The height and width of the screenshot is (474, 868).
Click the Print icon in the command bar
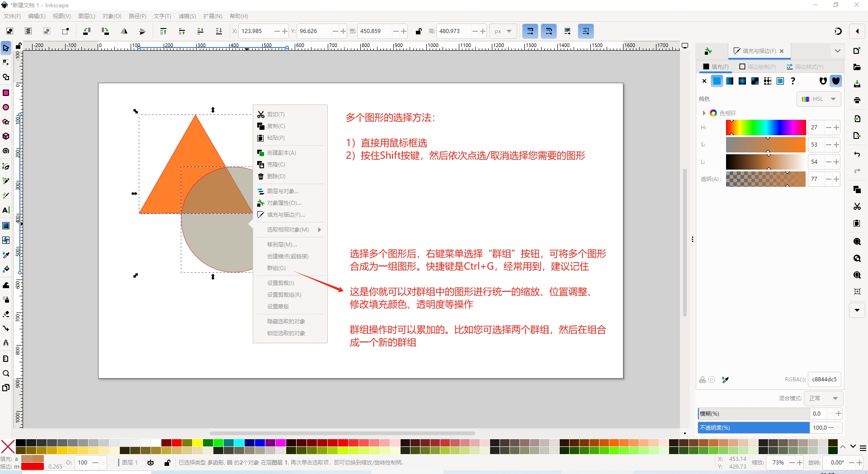pyautogui.click(x=857, y=100)
